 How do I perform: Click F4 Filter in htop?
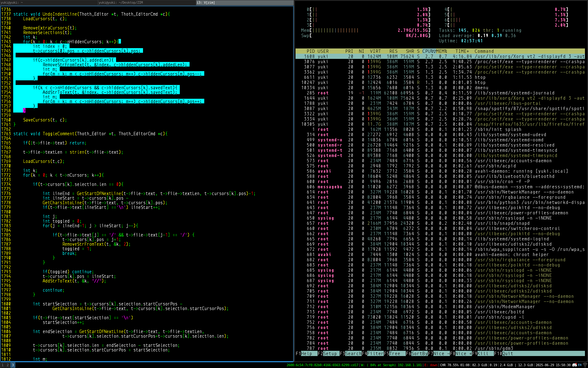373,354
